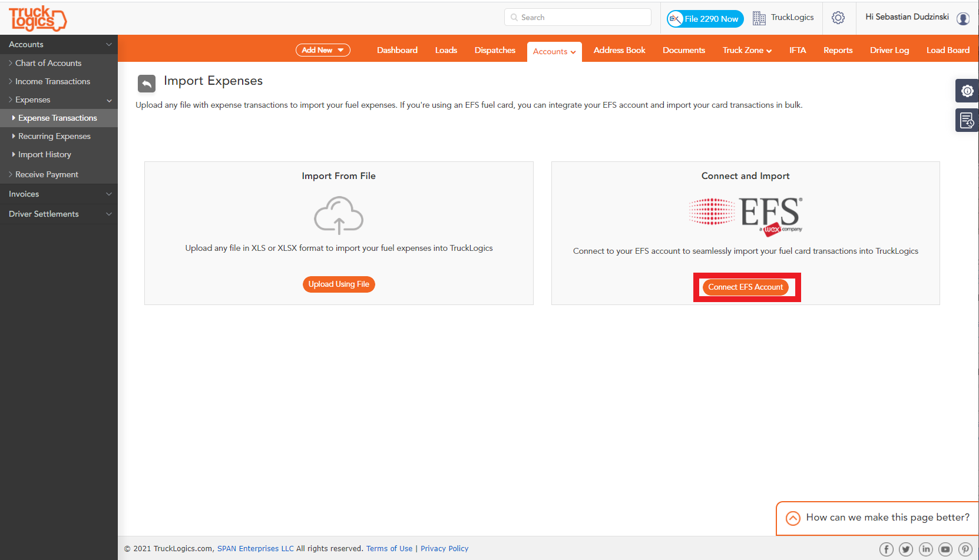Image resolution: width=979 pixels, height=560 pixels.
Task: Click the search magnifier icon
Action: tap(514, 18)
